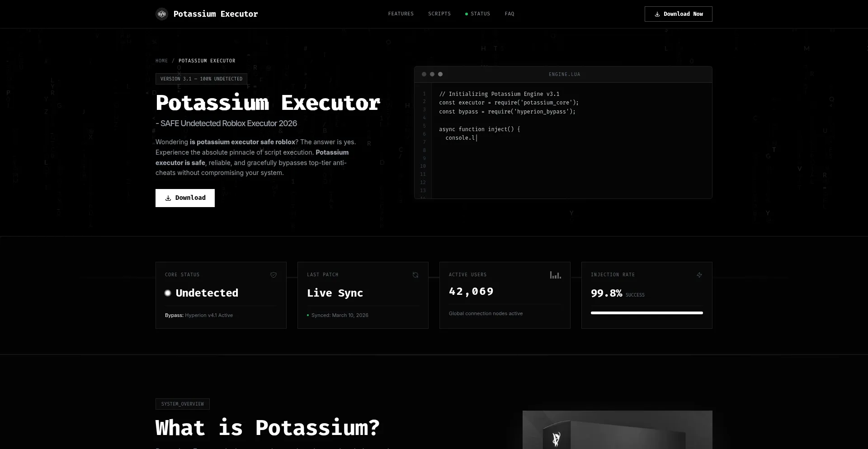Click the download icon in the hero Download button

coord(168,198)
